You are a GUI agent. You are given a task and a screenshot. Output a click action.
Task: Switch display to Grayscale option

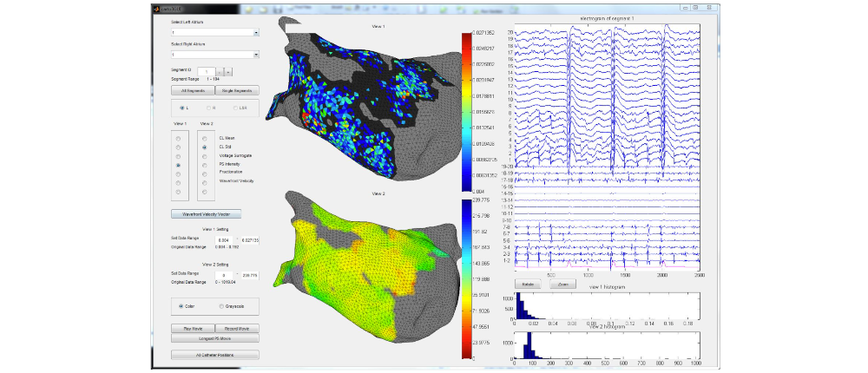click(x=220, y=306)
